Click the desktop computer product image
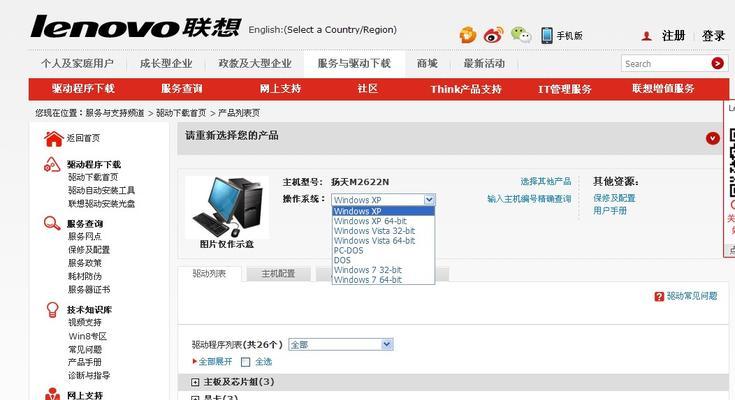The image size is (735, 400). (x=227, y=207)
